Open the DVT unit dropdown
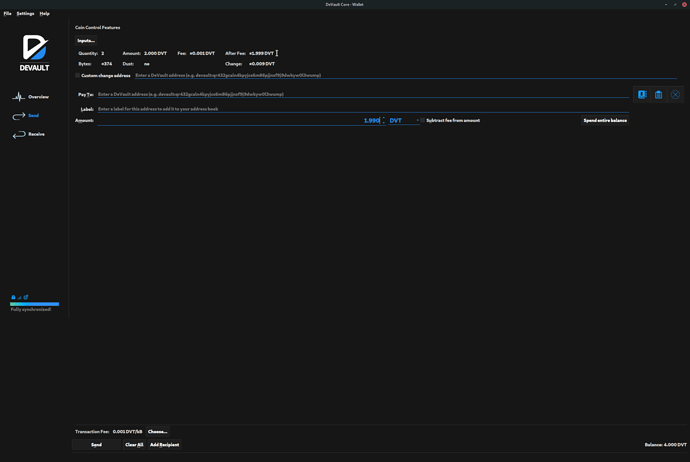Screen dimensions: 690x462 pos(404,121)
